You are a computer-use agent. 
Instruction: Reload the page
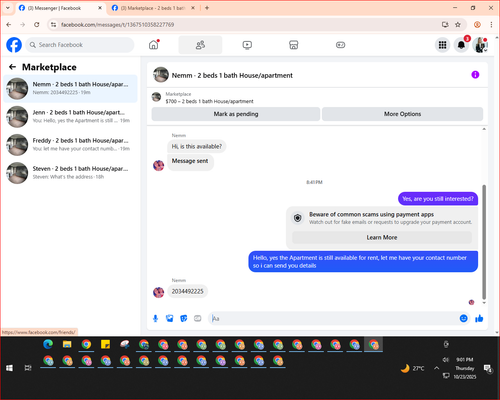coord(37,24)
